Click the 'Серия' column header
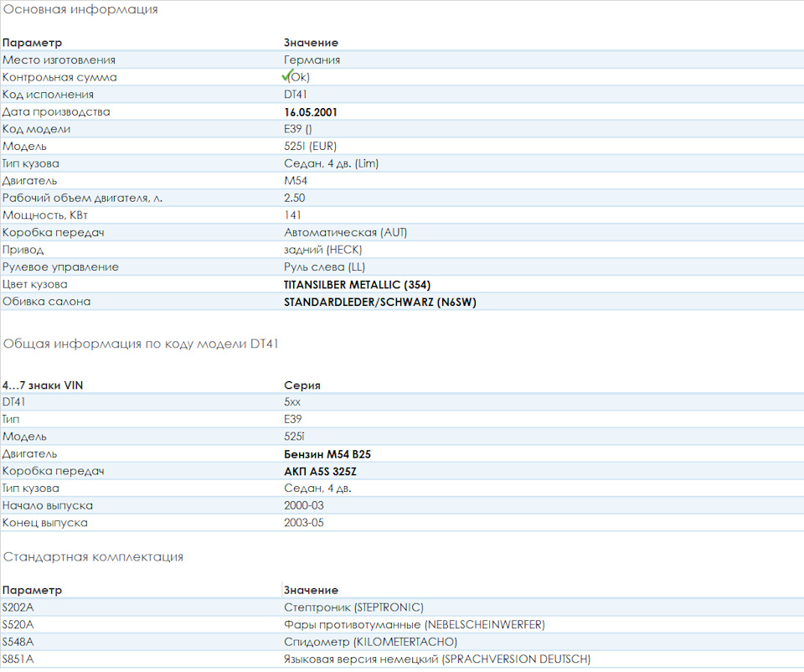This screenshot has width=804, height=672. 302,385
